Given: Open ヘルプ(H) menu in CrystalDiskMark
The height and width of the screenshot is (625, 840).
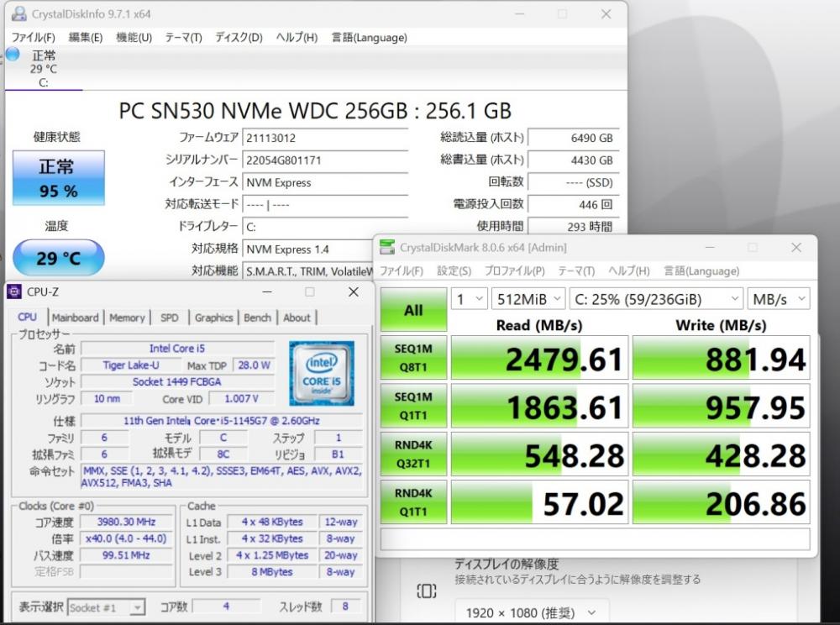Looking at the screenshot, I should pyautogui.click(x=629, y=271).
